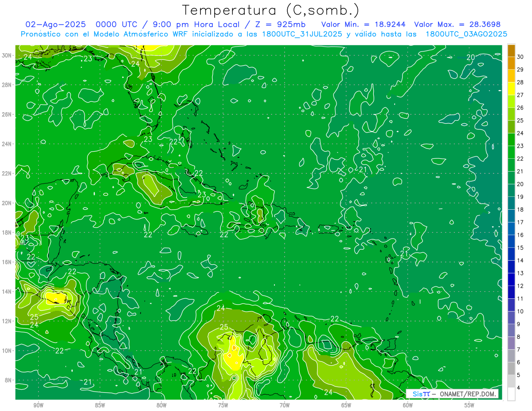The height and width of the screenshot is (411, 532).
Task: Click the '14N' latitude axis label
Action: (x=8, y=292)
